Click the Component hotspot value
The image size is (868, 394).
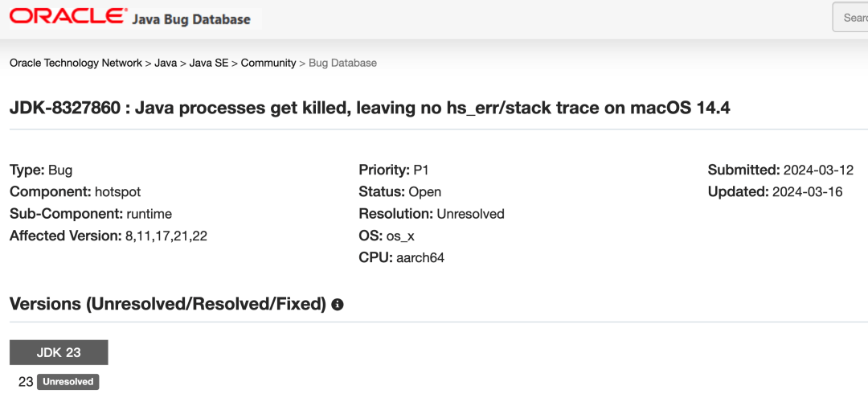(x=117, y=192)
